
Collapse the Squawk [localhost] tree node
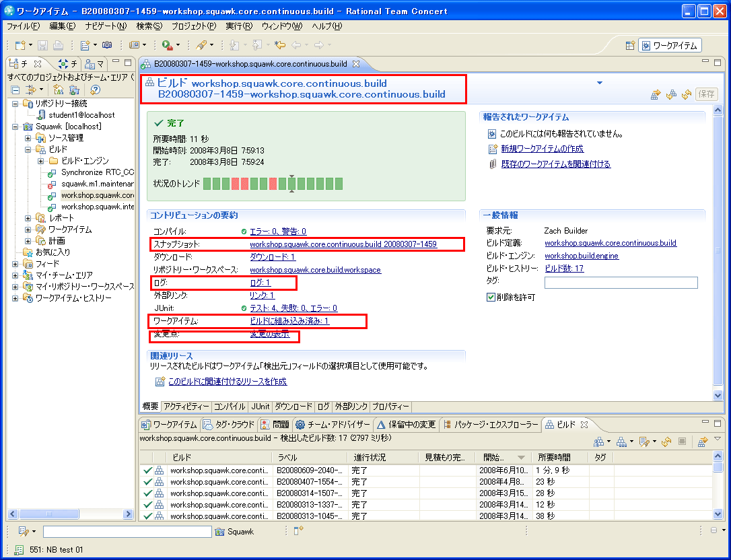coord(15,127)
